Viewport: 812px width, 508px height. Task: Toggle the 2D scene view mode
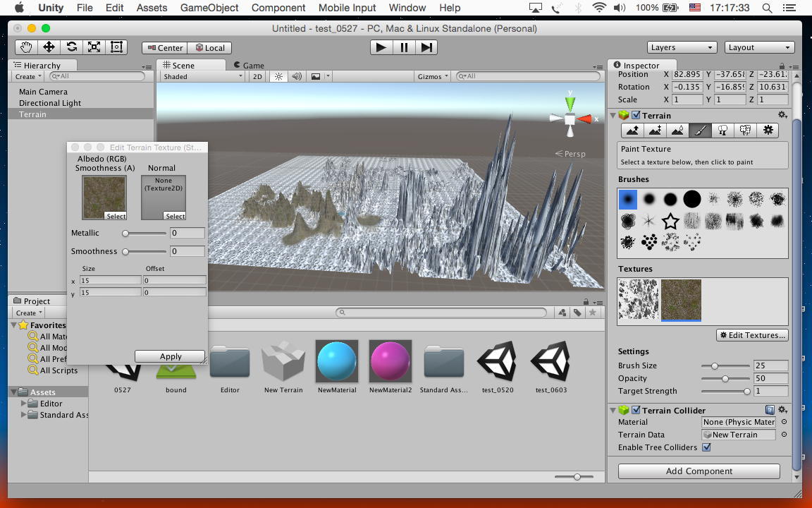pyautogui.click(x=257, y=76)
